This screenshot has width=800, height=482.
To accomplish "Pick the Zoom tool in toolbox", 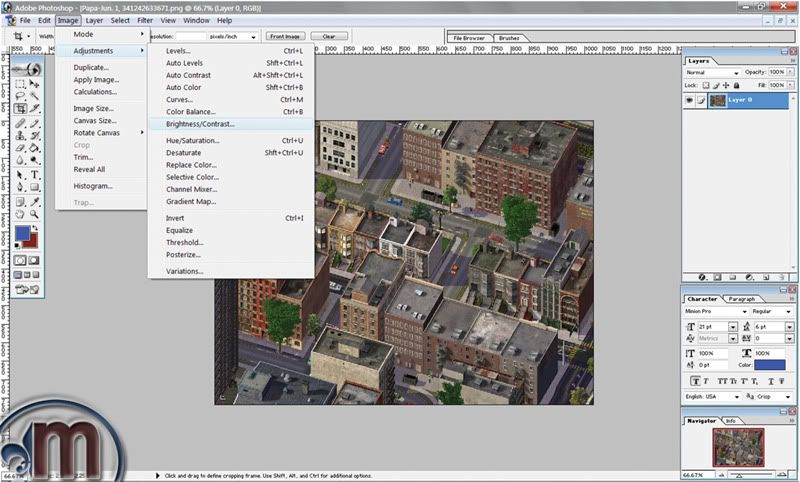I will [x=35, y=213].
